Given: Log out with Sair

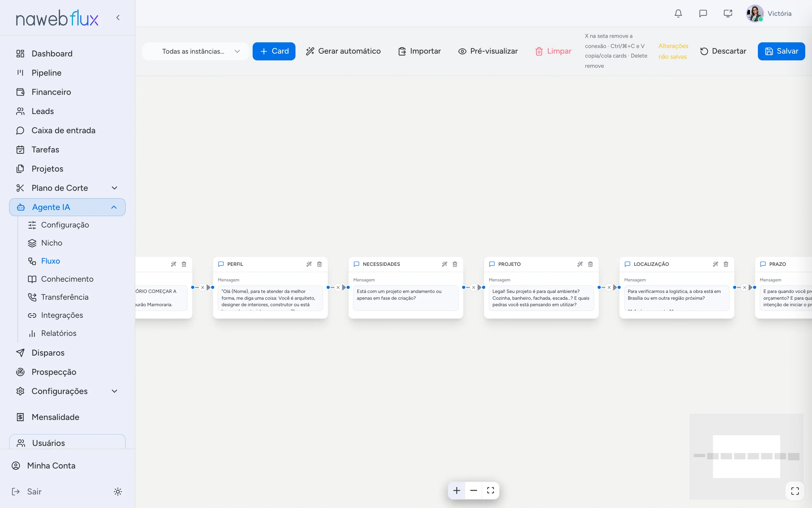Looking at the screenshot, I should 27,492.
